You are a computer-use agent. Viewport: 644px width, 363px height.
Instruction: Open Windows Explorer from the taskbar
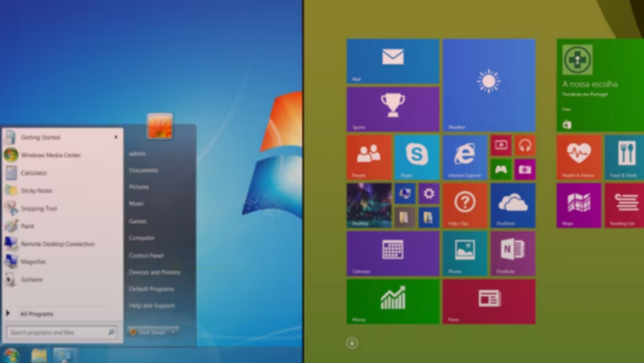pos(39,356)
